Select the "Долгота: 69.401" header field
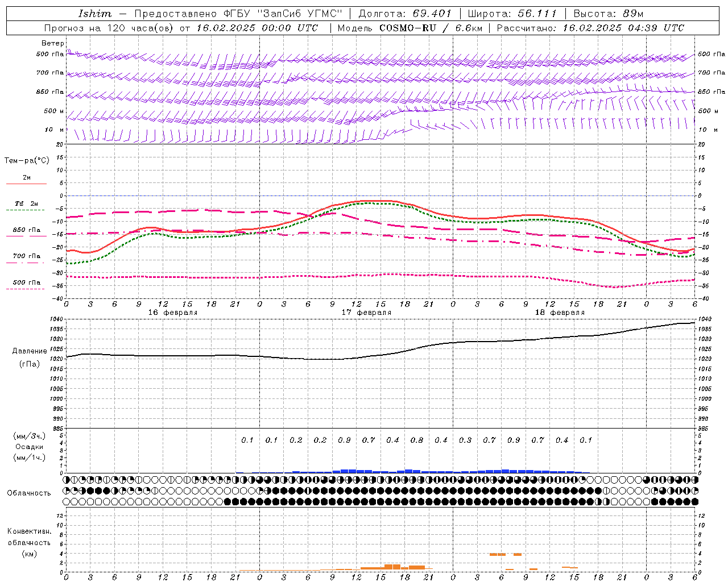Viewport: 728px width, 582px height. click(405, 14)
